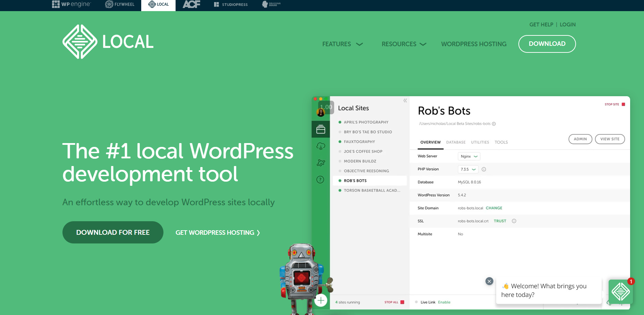
Task: Click the Rob's Bots site title
Action: click(444, 111)
